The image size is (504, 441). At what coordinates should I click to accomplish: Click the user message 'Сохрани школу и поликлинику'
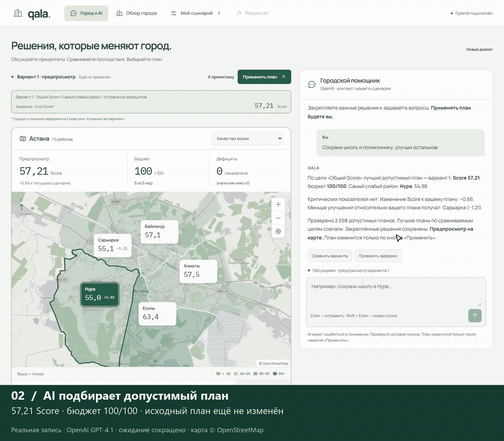(401, 143)
